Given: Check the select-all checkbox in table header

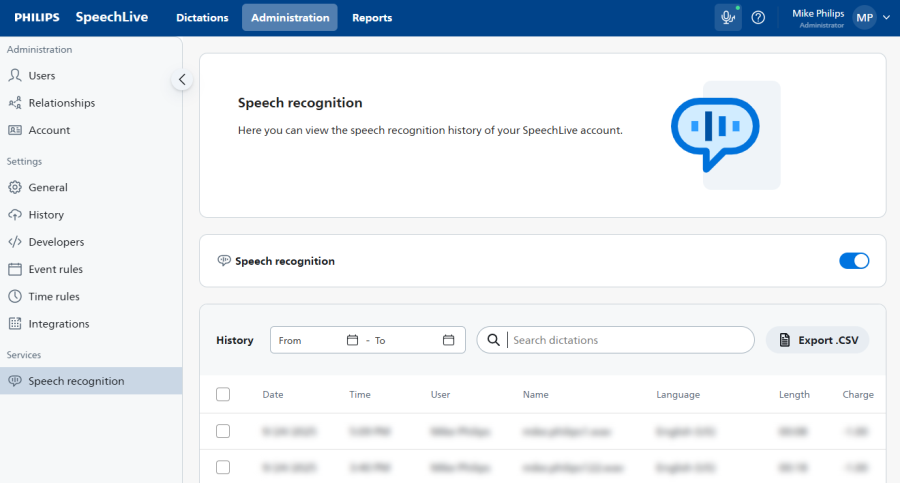Looking at the screenshot, I should tap(223, 395).
